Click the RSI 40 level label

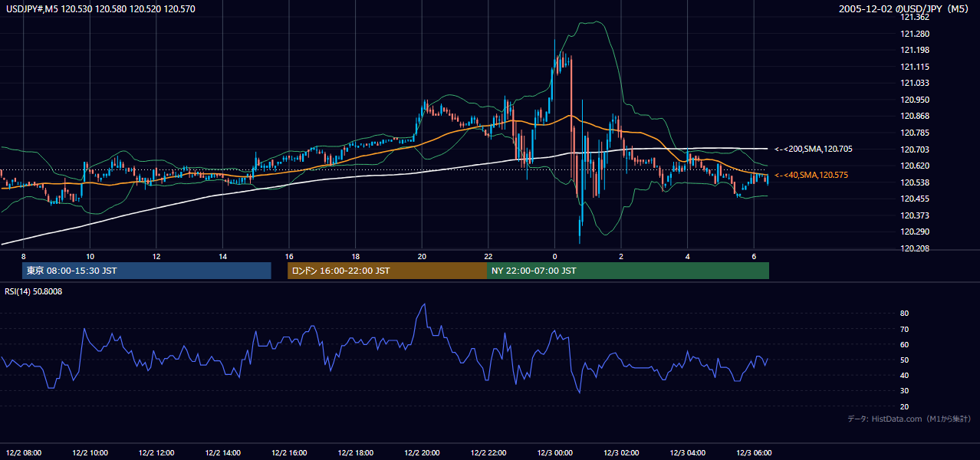click(905, 375)
